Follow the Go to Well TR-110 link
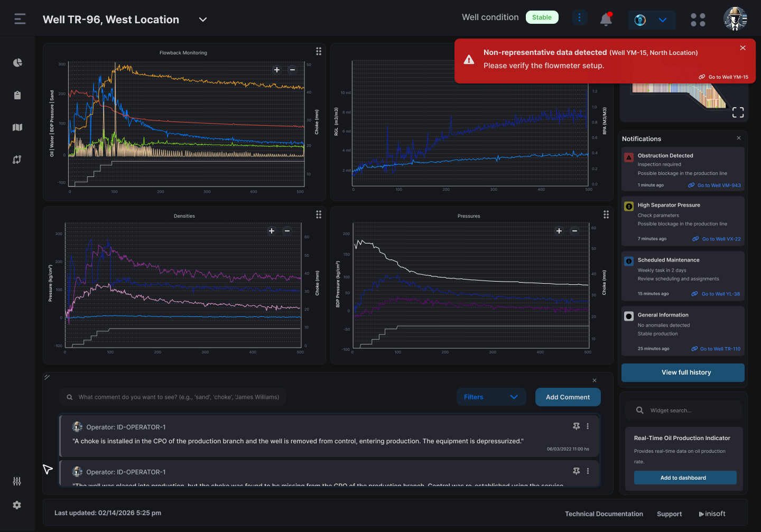The height and width of the screenshot is (532, 761). click(x=716, y=349)
